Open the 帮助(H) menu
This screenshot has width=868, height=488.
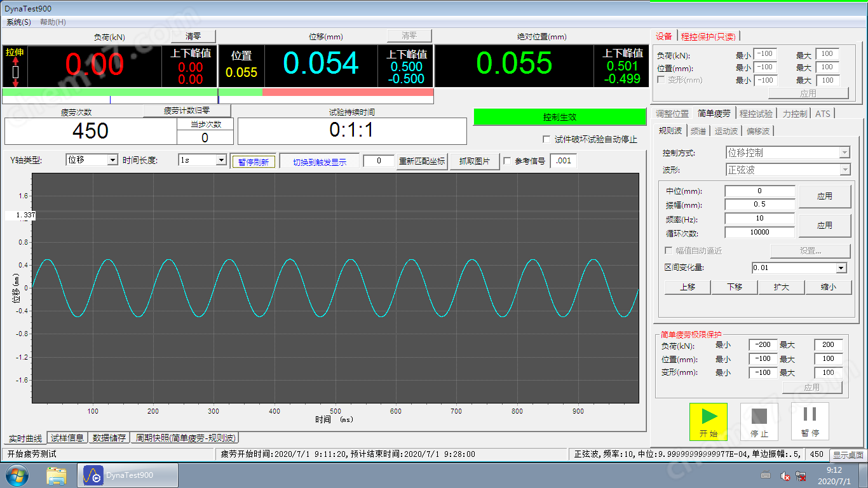pos(53,22)
